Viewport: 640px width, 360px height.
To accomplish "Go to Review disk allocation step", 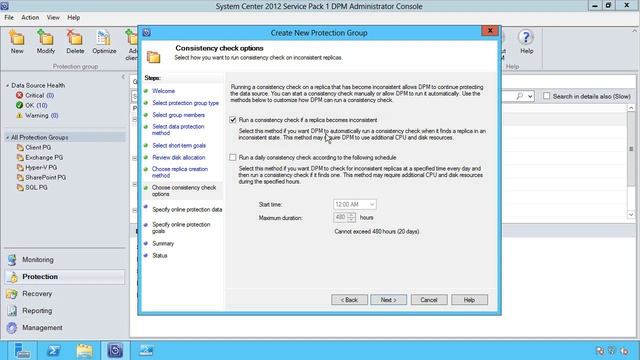I will point(179,158).
